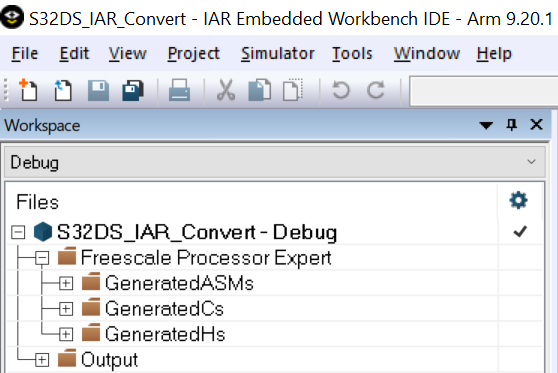Image resolution: width=558 pixels, height=373 pixels.
Task: Click the Redo arrow icon
Action: coord(375,90)
